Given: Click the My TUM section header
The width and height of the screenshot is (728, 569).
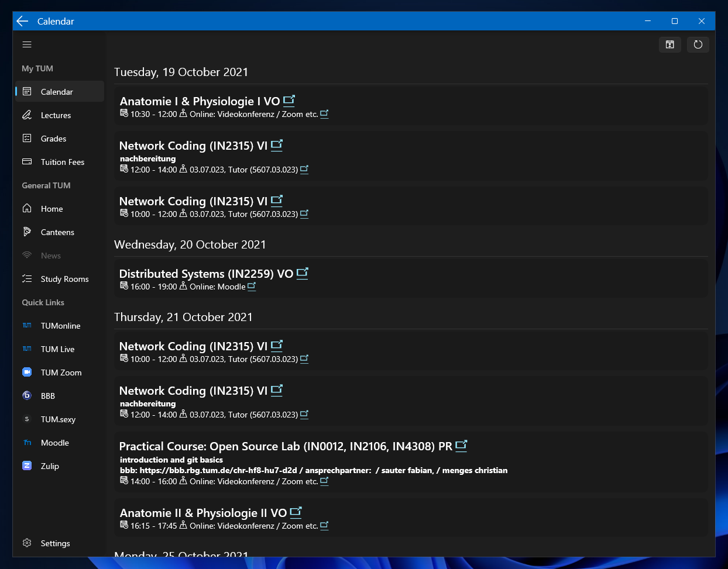Looking at the screenshot, I should [x=37, y=68].
